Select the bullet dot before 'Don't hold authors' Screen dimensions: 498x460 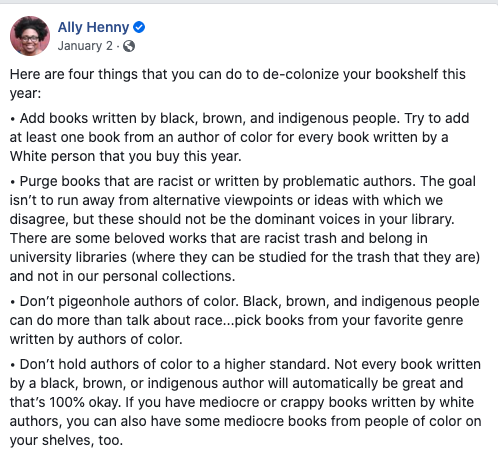13,365
